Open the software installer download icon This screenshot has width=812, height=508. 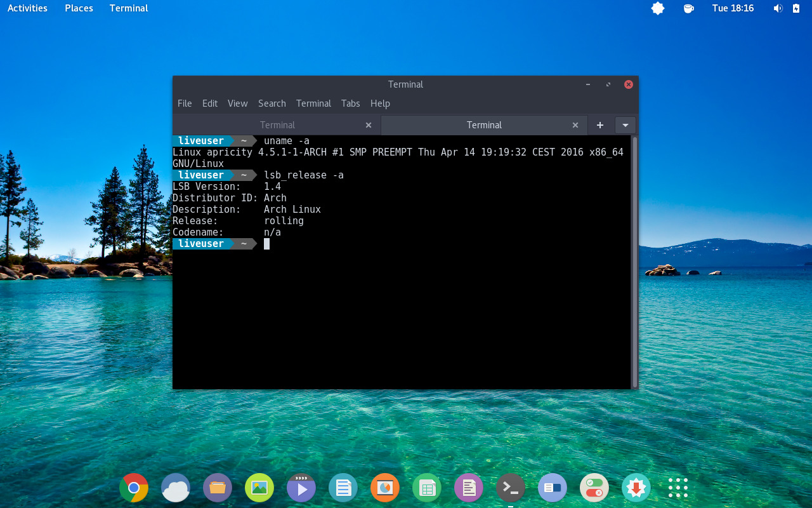[x=636, y=488]
